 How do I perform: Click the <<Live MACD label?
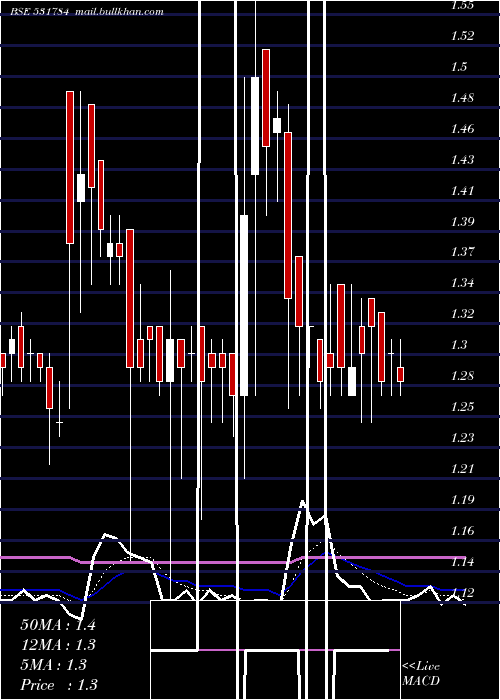[x=421, y=674]
